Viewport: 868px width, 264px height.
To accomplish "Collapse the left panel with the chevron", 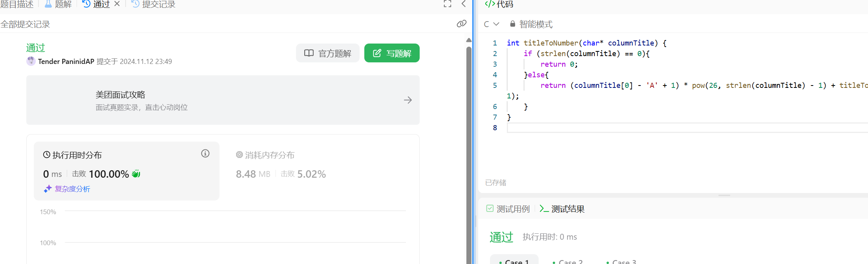I will pos(464,4).
